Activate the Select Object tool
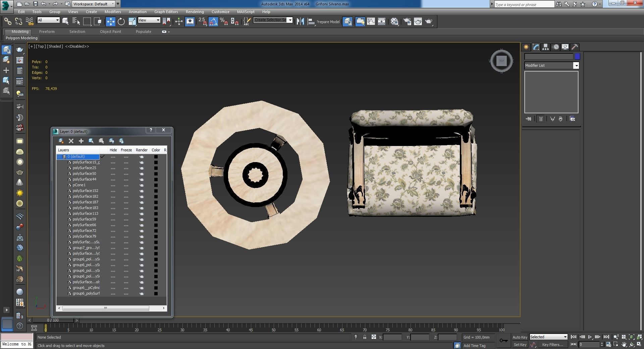 pyautogui.click(x=65, y=21)
